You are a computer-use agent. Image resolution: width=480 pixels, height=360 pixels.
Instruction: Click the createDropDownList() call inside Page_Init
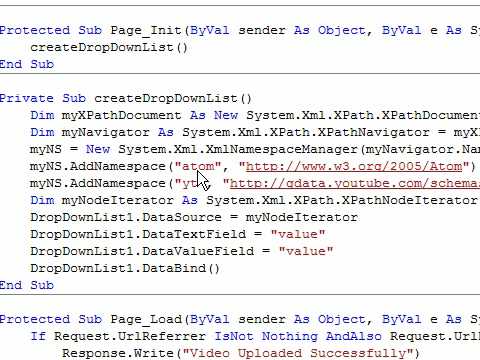click(x=109, y=47)
